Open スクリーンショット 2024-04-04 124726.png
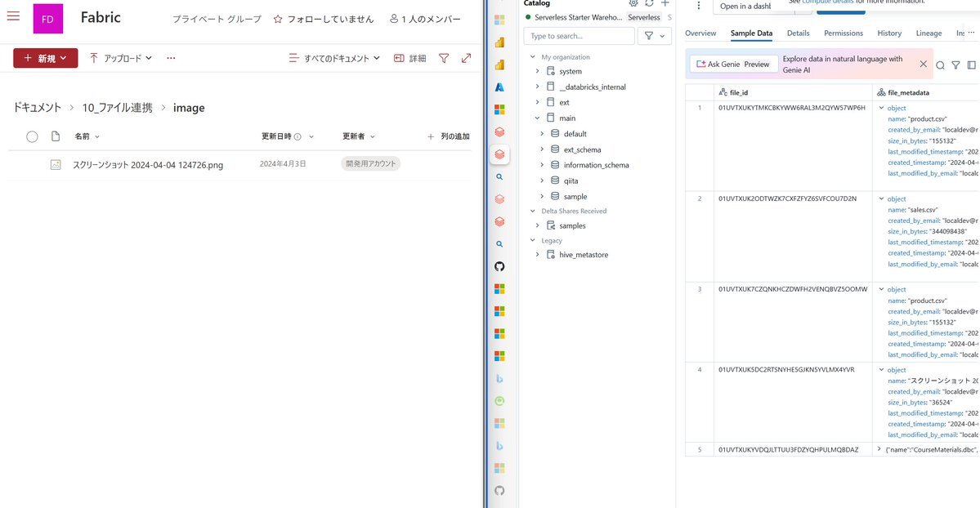The height and width of the screenshot is (508, 980). point(147,165)
